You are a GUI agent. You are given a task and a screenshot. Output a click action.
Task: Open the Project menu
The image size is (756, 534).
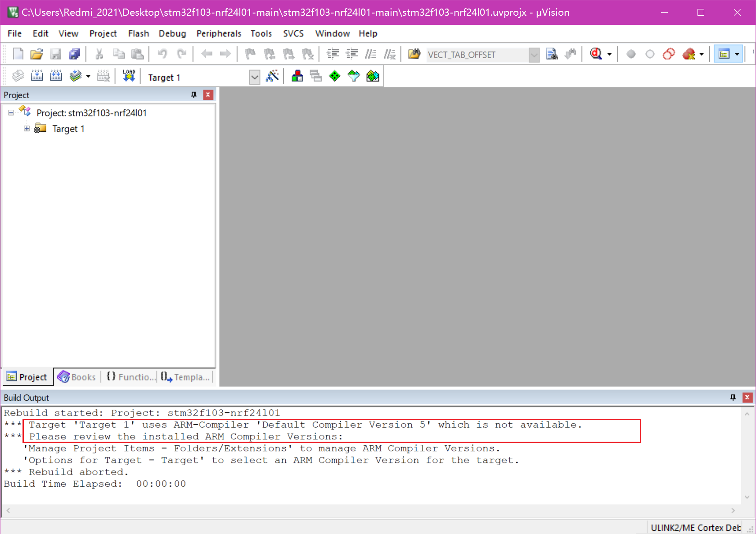tap(103, 33)
